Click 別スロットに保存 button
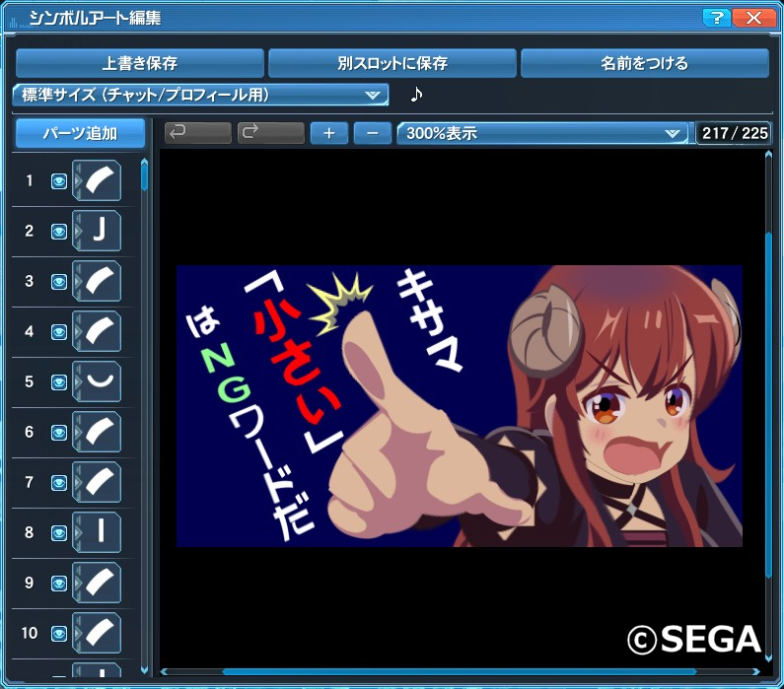Viewport: 784px width, 689px height. tap(392, 63)
